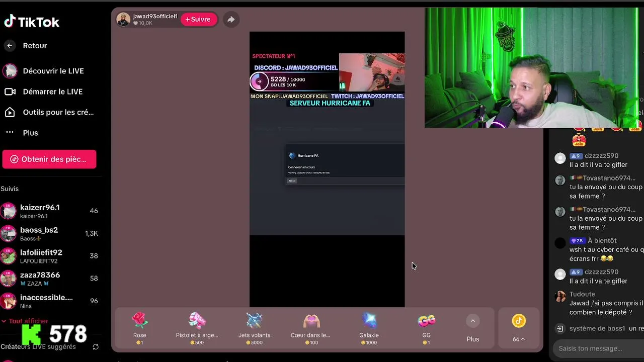This screenshot has height=362, width=644.
Task: Click the webcam overlay thumbnail
Action: [x=372, y=72]
